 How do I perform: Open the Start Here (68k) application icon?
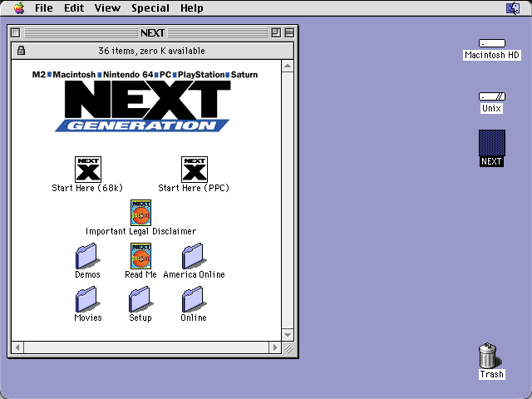(88, 170)
